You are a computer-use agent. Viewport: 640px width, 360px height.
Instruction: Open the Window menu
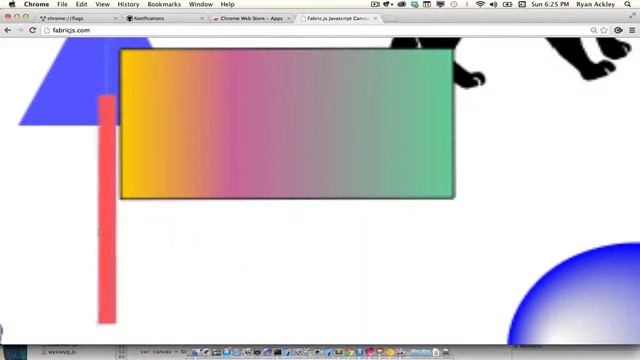tap(200, 4)
